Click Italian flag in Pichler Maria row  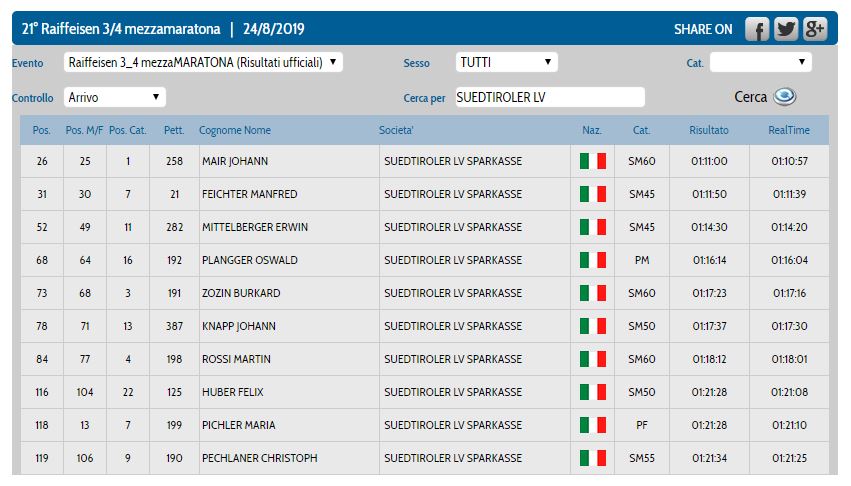(593, 425)
